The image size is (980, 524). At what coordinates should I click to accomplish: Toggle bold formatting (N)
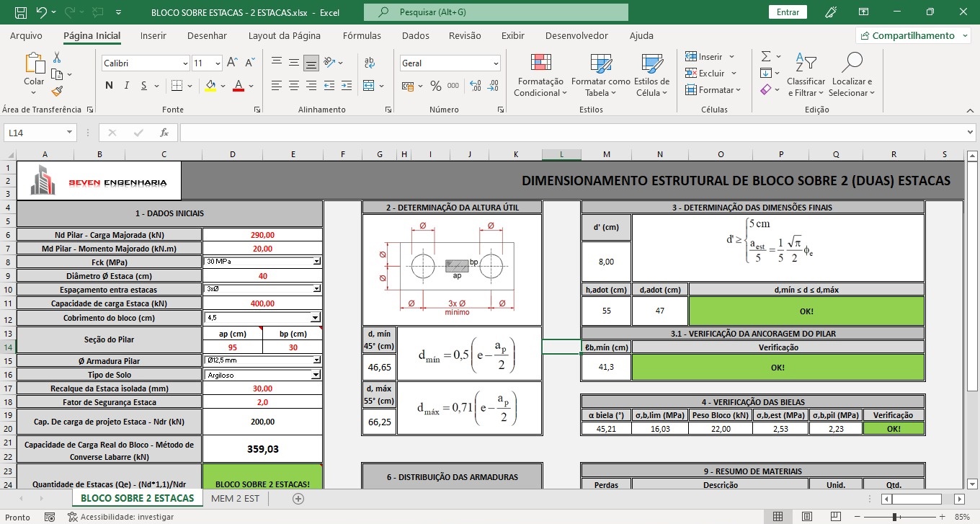coord(109,86)
